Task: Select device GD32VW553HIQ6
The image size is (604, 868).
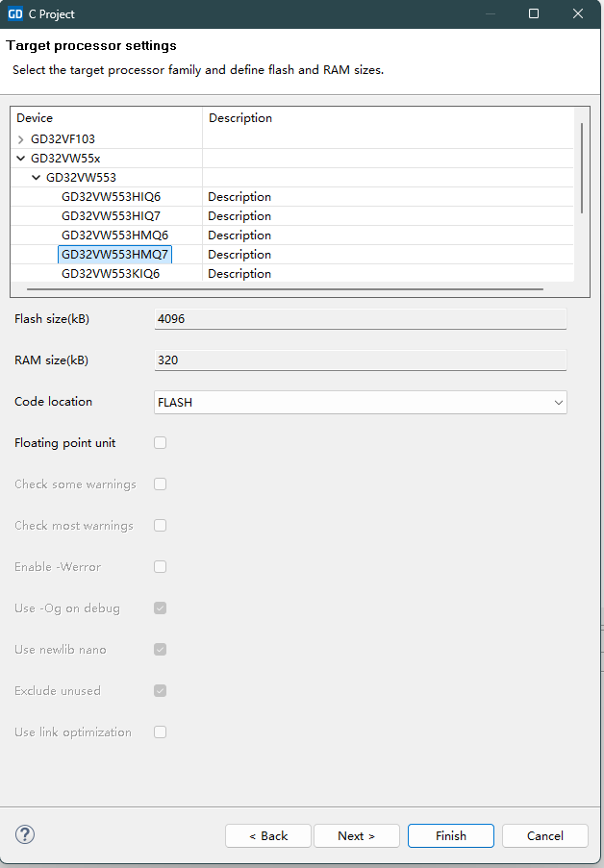Action: (111, 197)
